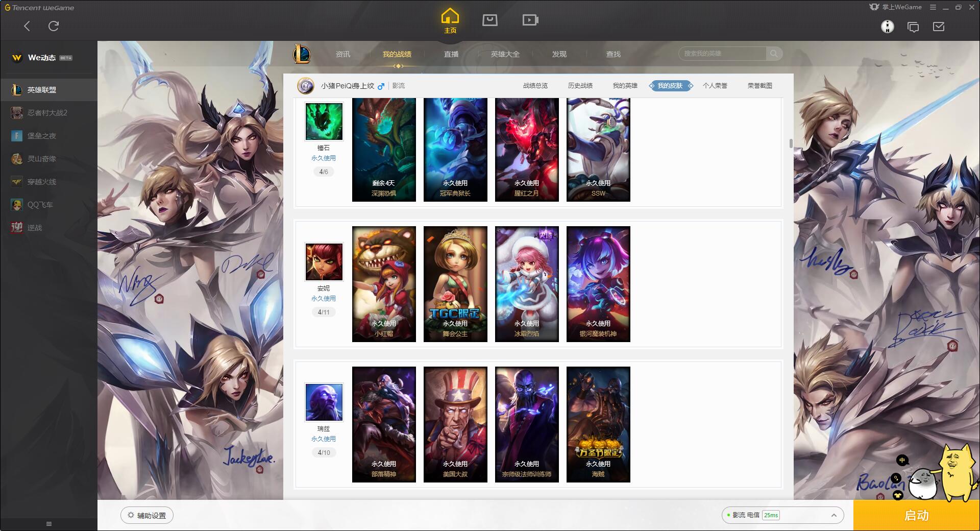Screen dimensions: 980x531
Task: Open the WeGame main menu icon
Action: [933, 7]
